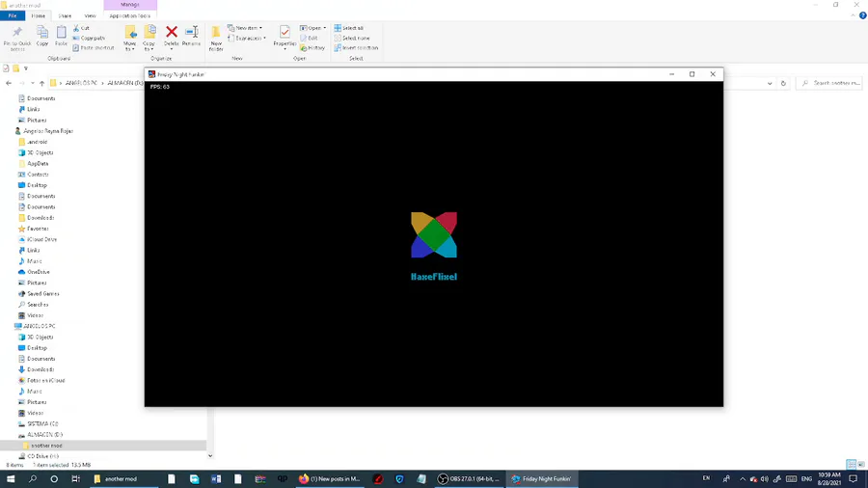Select OneDrive in navigation pane

pos(39,272)
